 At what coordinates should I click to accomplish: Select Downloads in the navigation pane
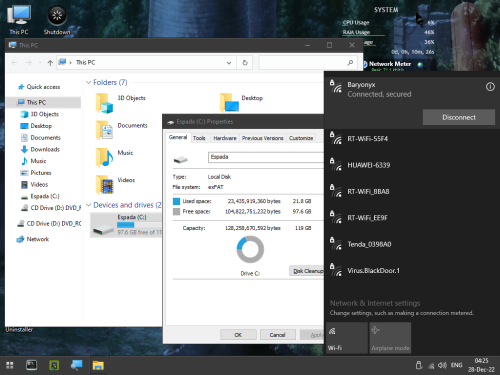click(45, 149)
